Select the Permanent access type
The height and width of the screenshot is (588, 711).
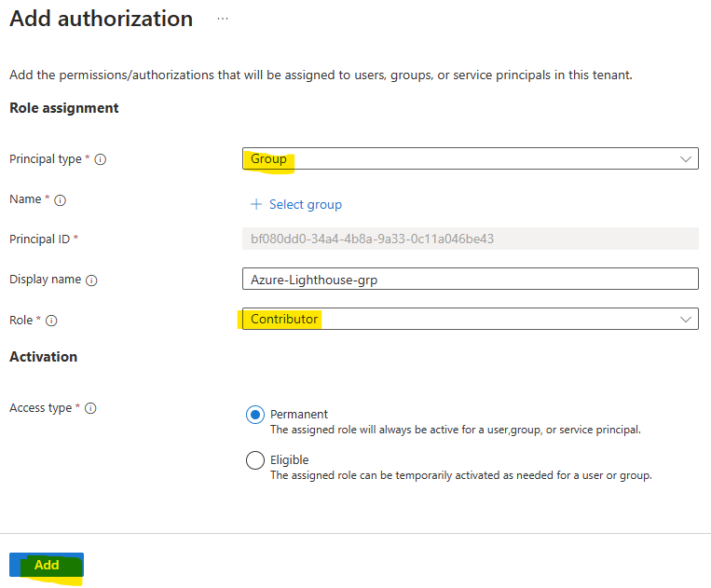(x=255, y=415)
